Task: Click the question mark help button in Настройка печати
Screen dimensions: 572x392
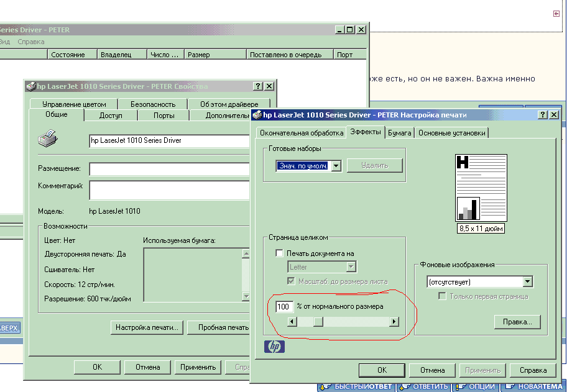Action: click(x=542, y=115)
